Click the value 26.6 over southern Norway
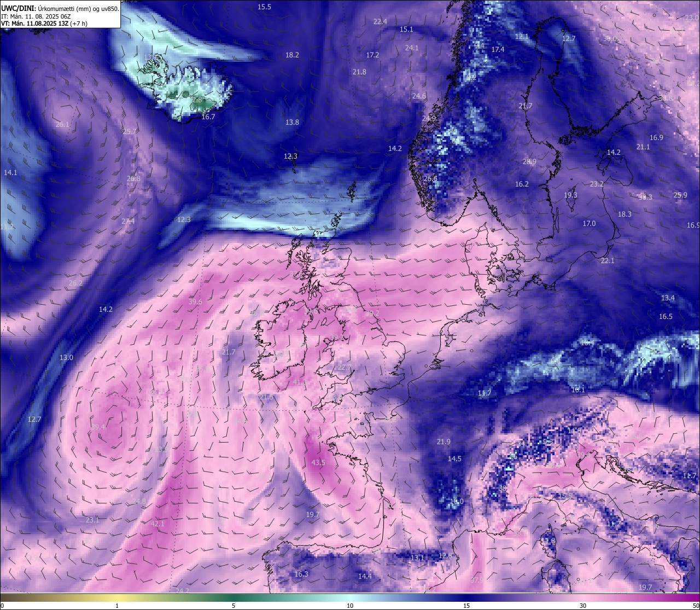 [430, 178]
